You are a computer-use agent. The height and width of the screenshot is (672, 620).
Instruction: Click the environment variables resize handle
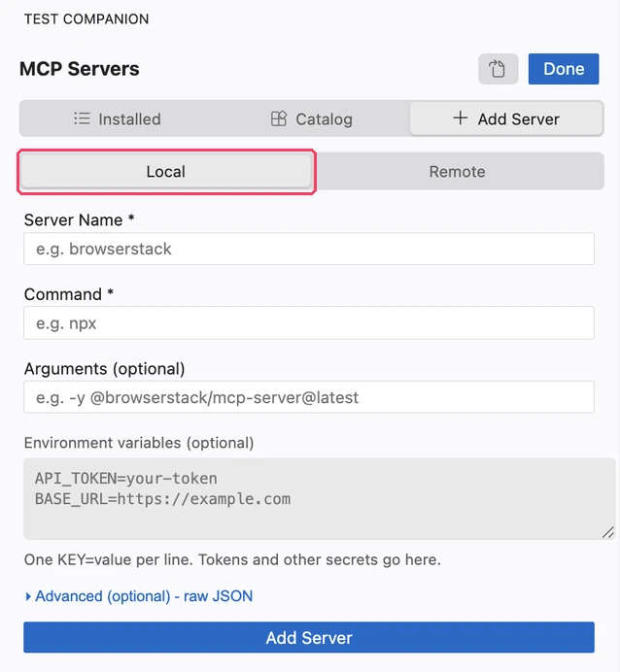[x=608, y=532]
